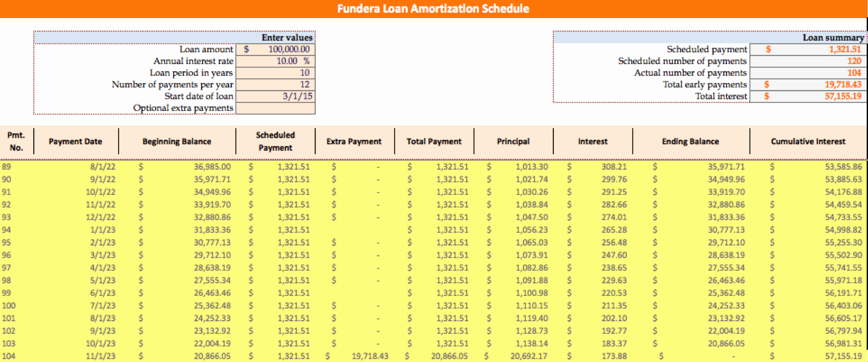Select payment date 2/1/23
The width and height of the screenshot is (868, 362).
tap(103, 242)
